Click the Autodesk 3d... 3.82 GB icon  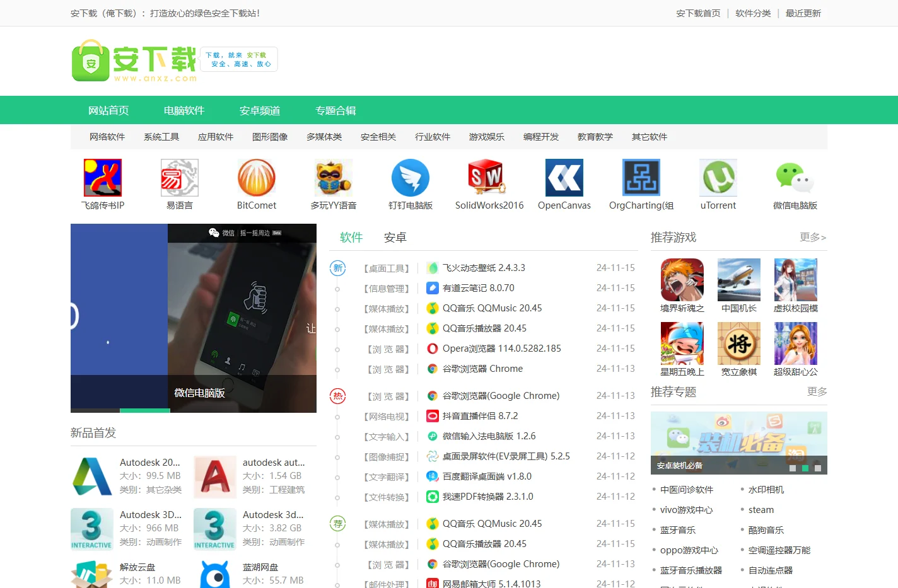215,529
